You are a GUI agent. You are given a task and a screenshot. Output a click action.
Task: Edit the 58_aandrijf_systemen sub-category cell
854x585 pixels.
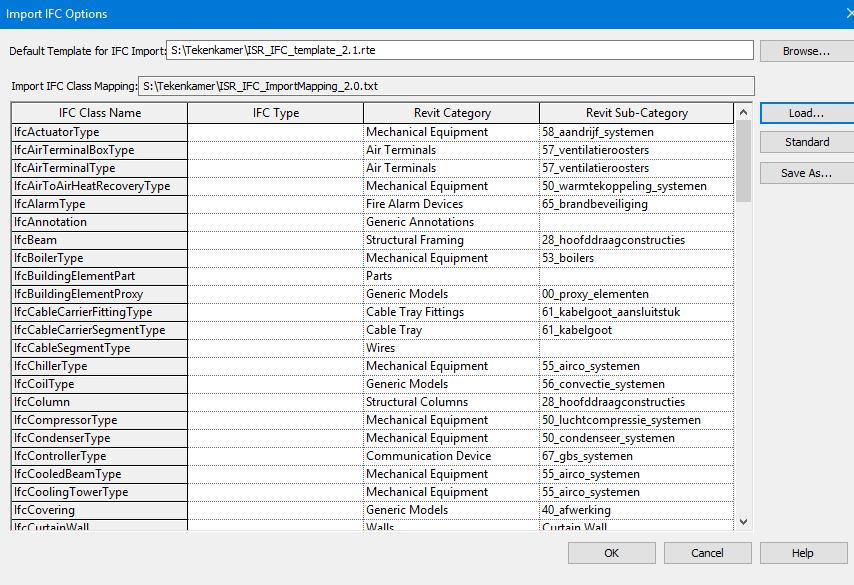pyautogui.click(x=636, y=132)
